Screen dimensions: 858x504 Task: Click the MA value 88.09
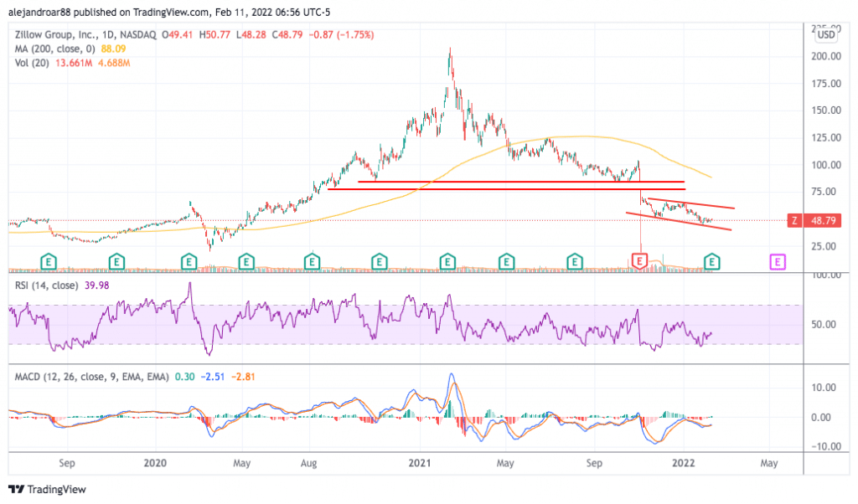(113, 49)
